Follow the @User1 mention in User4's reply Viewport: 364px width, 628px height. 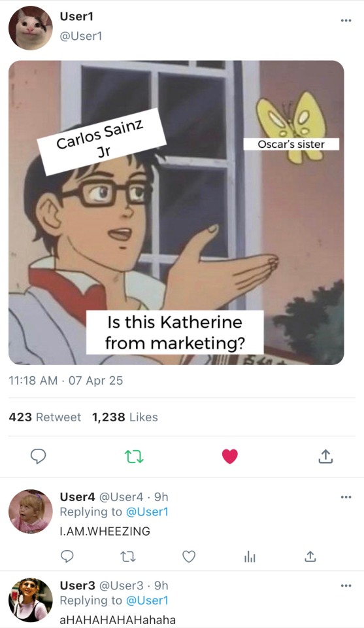147,512
